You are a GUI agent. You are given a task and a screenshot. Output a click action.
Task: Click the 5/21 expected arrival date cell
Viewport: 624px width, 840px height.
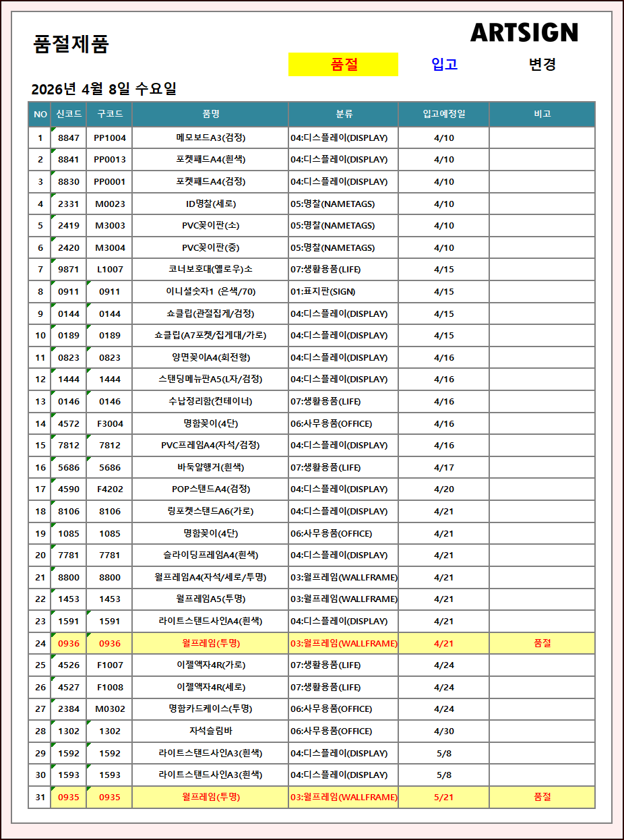pos(443,797)
